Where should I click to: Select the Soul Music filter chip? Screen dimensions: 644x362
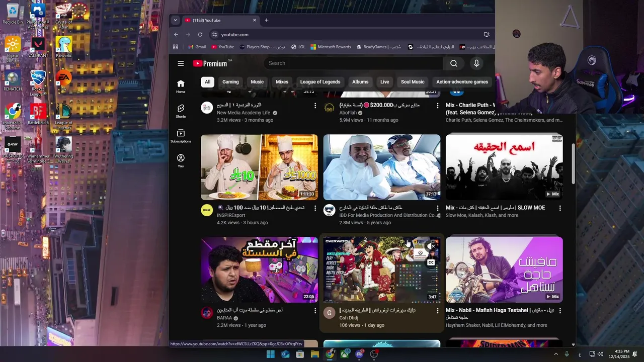[413, 82]
